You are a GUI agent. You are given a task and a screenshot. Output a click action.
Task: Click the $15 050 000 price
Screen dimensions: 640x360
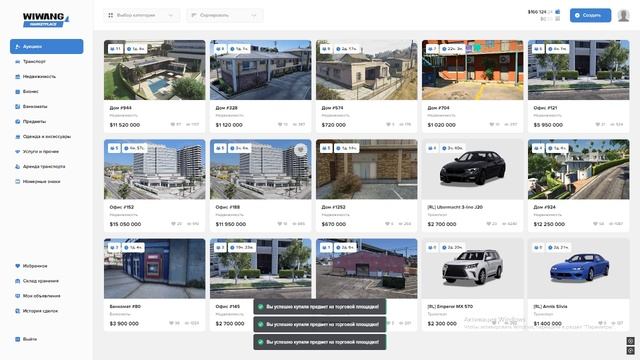pyautogui.click(x=125, y=224)
